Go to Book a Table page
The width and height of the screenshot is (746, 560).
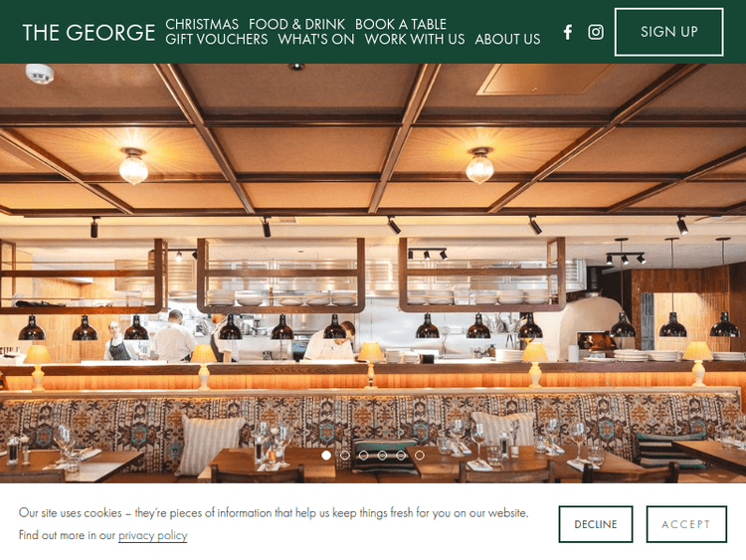[x=401, y=24]
